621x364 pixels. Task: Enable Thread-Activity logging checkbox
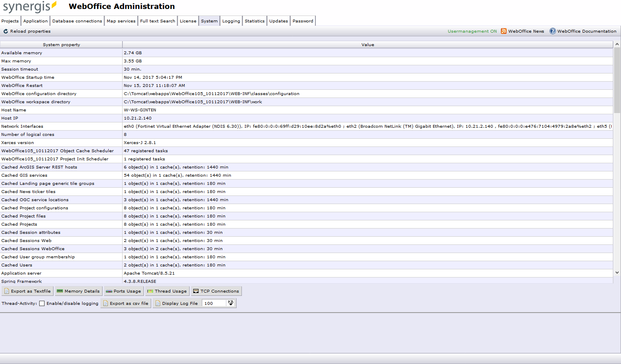42,303
